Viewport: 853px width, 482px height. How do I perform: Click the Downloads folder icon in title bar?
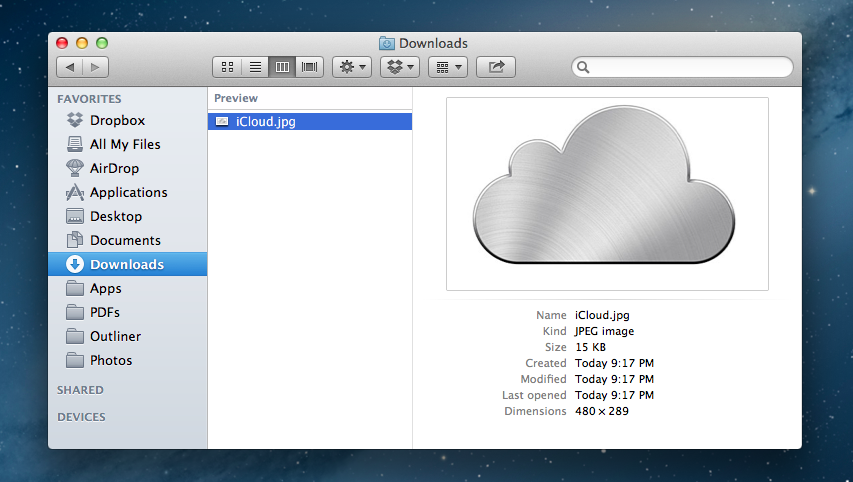point(387,43)
